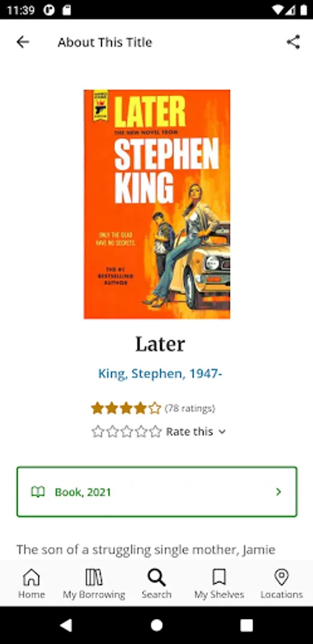Open My Borrowing in bottom navigation

pos(94,584)
